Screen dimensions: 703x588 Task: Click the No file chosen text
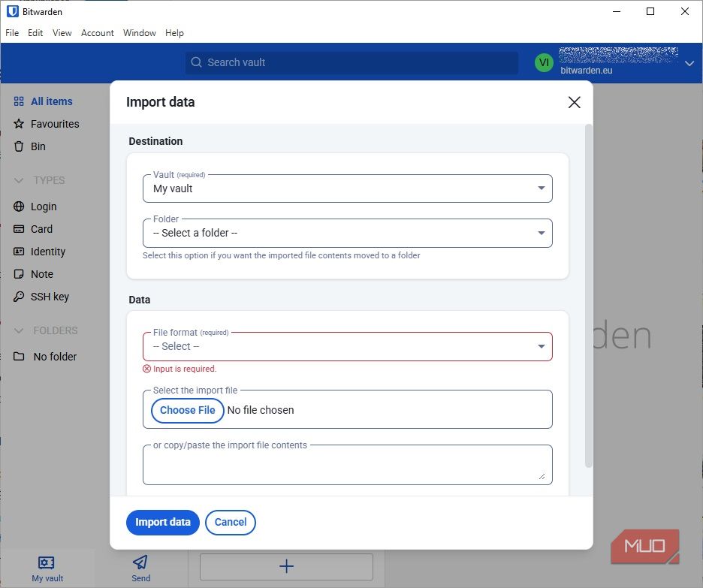(x=261, y=410)
